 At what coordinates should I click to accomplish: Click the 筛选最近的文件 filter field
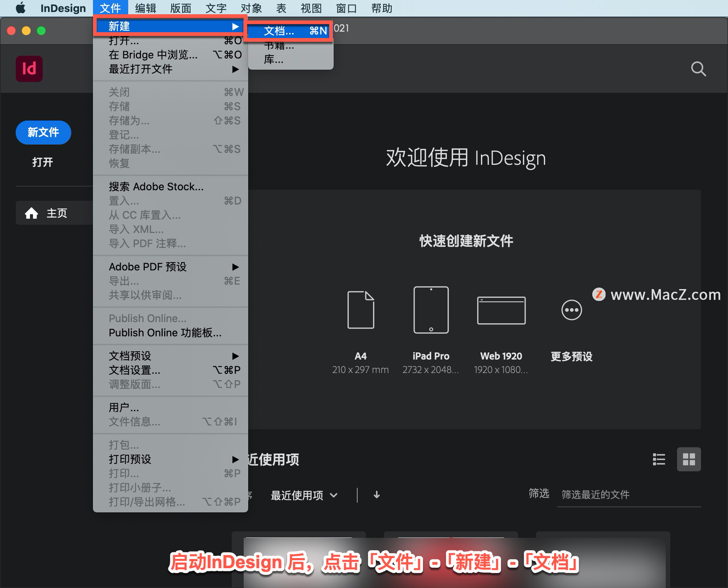coord(628,495)
